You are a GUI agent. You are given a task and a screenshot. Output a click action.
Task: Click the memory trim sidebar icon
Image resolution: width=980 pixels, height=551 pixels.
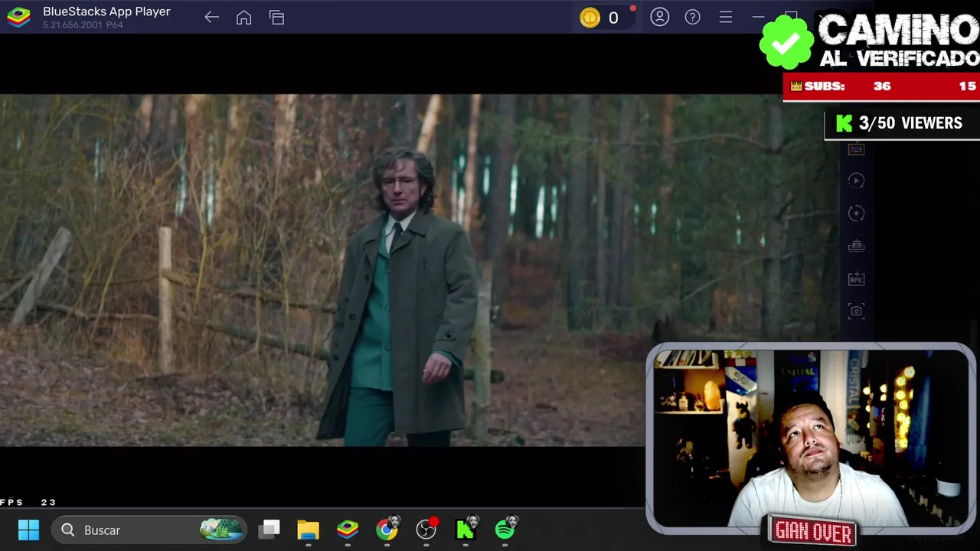click(x=856, y=246)
